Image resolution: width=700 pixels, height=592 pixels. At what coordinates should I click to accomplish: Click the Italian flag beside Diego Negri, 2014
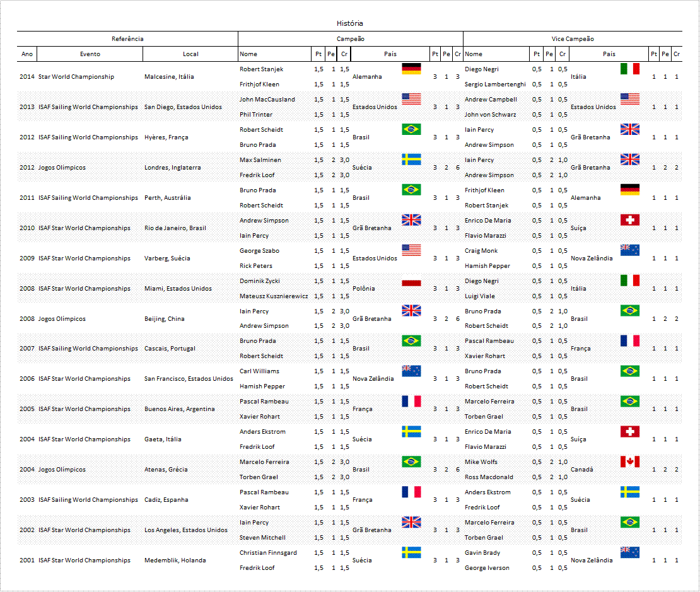click(630, 69)
